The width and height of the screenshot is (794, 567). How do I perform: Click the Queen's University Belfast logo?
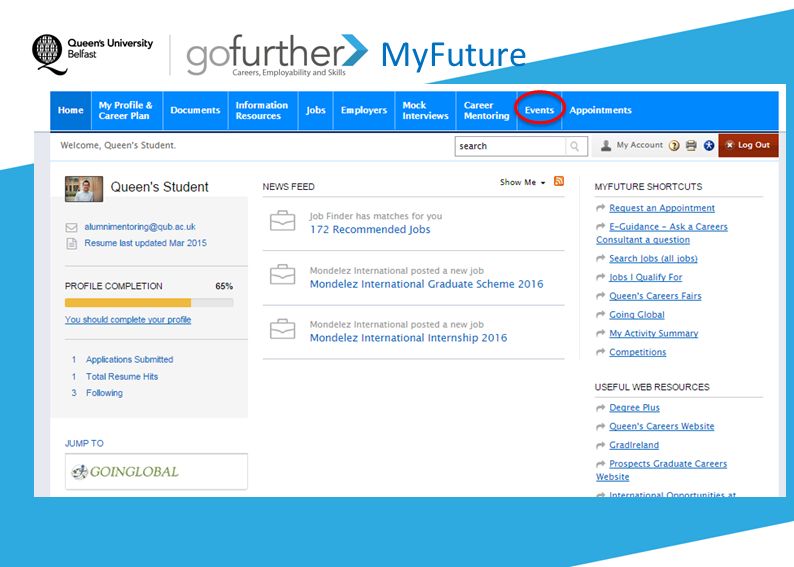(x=93, y=54)
